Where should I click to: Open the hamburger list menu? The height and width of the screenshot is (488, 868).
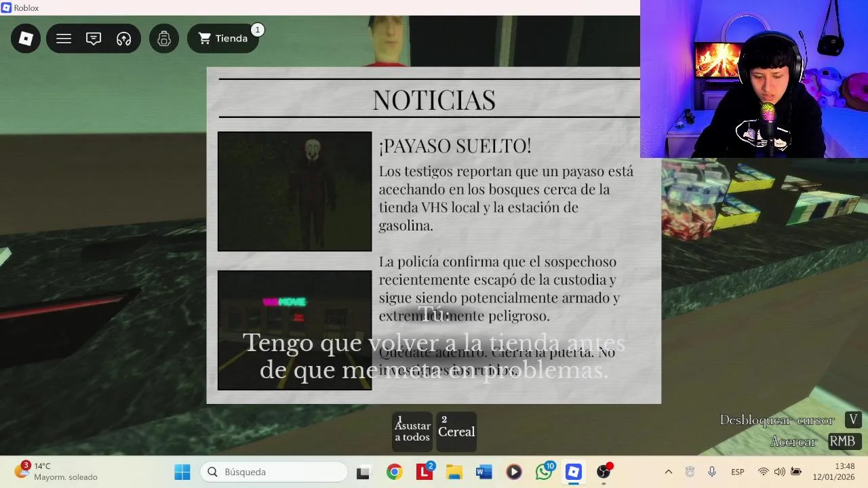(64, 39)
